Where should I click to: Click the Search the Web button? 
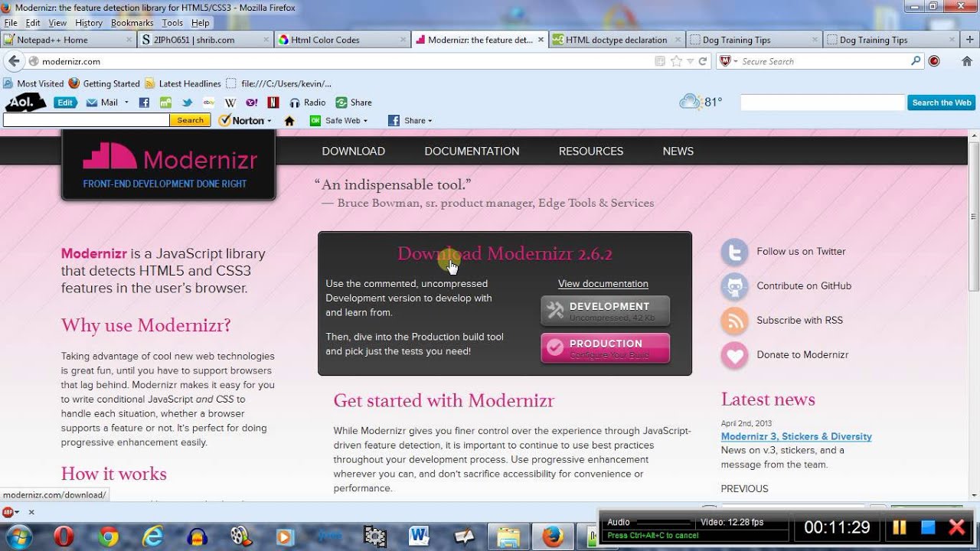(942, 103)
